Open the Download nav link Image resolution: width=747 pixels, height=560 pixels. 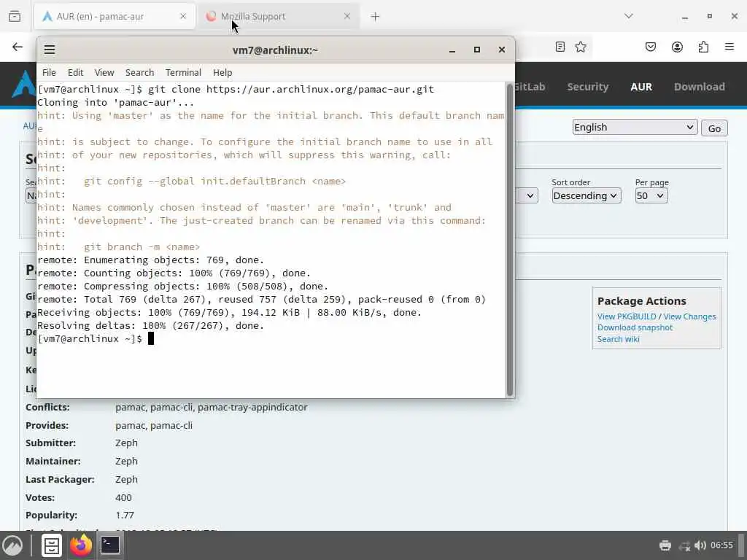700,87
